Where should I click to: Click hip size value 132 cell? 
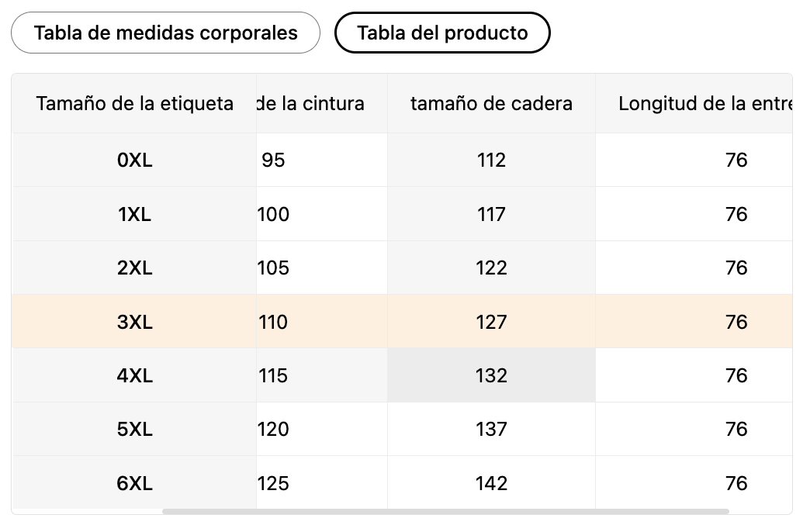491,376
